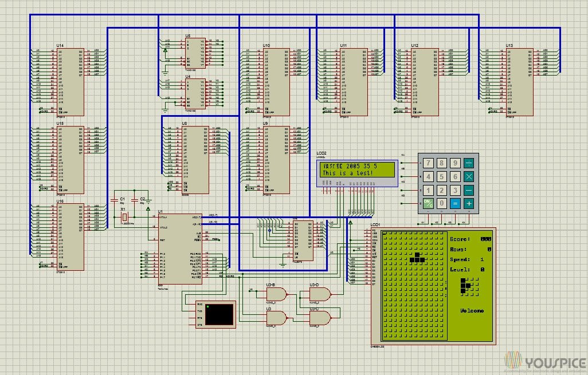Select the X1 crystal oscillator
This screenshot has width=588, height=375.
(124, 218)
